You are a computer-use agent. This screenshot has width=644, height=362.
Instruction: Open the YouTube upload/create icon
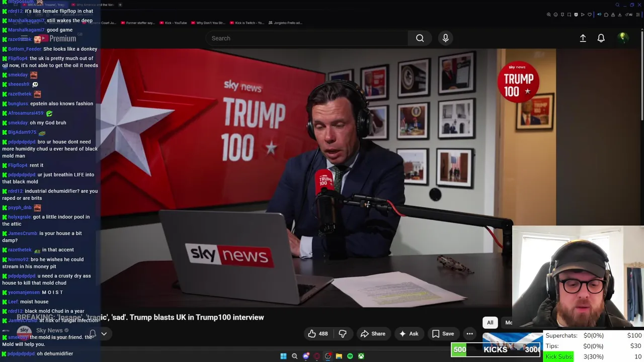[583, 38]
